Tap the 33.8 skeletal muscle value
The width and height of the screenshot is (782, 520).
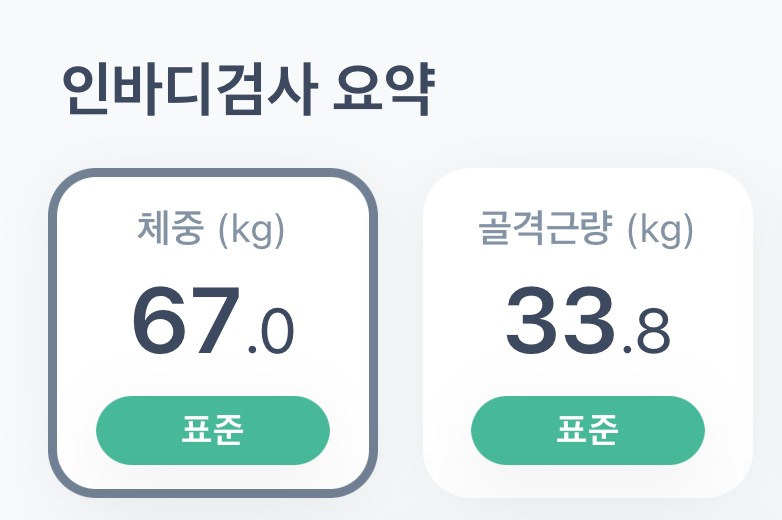tap(587, 322)
